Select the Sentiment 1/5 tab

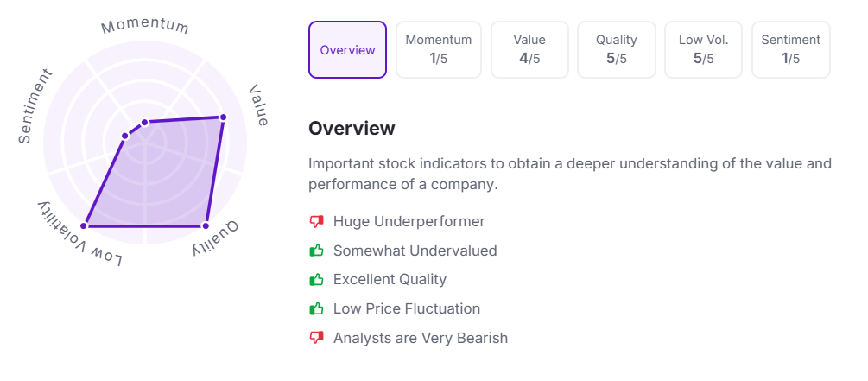pyautogui.click(x=790, y=50)
